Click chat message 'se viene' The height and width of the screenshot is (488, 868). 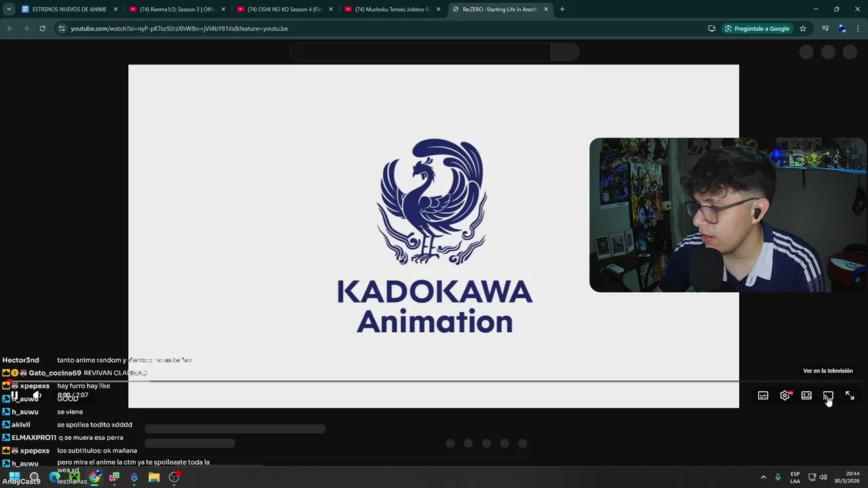click(x=70, y=412)
